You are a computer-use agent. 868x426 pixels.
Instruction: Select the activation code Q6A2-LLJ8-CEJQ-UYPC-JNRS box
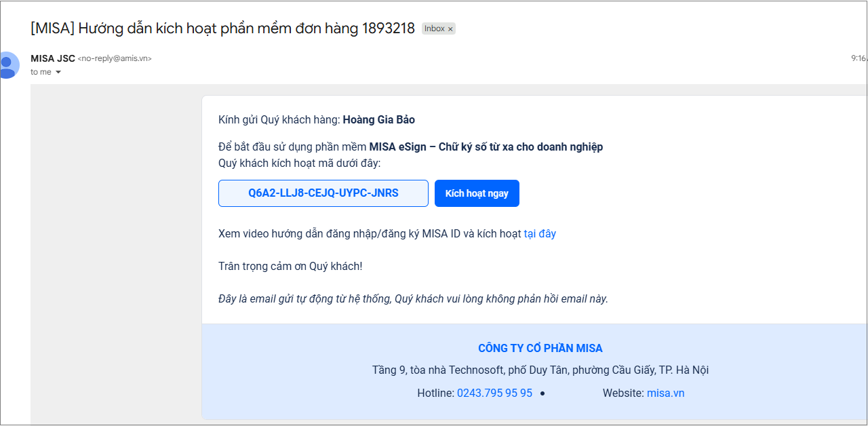[323, 193]
